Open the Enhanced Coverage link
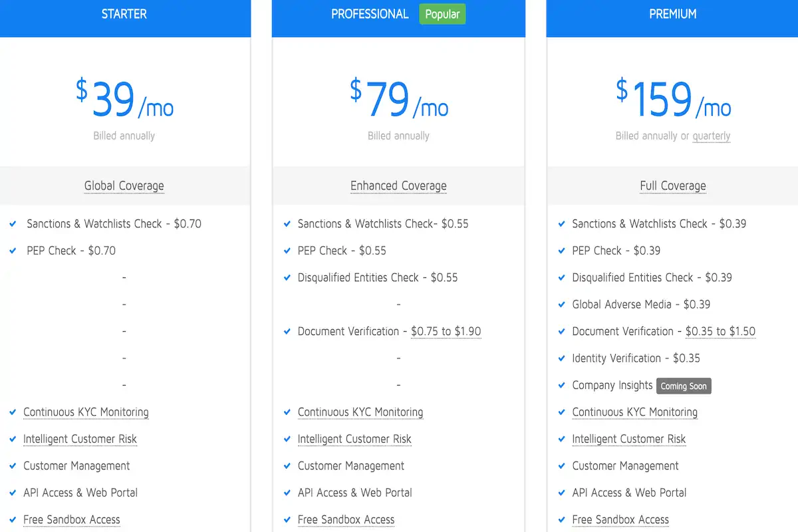 click(x=398, y=186)
